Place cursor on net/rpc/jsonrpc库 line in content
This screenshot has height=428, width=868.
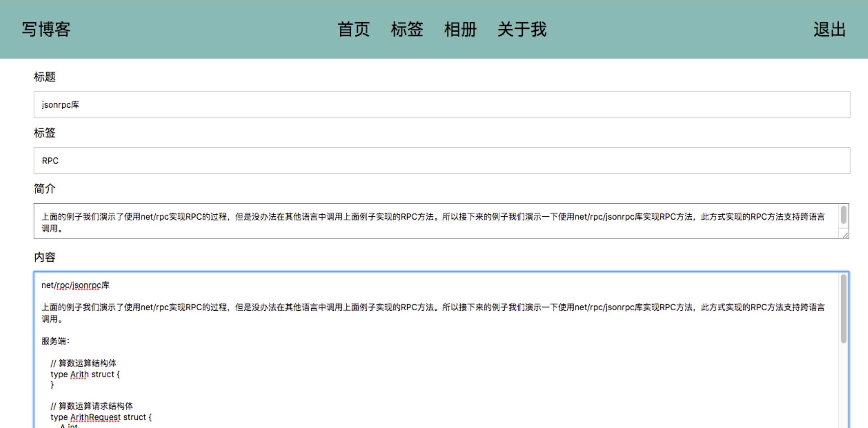coord(75,285)
